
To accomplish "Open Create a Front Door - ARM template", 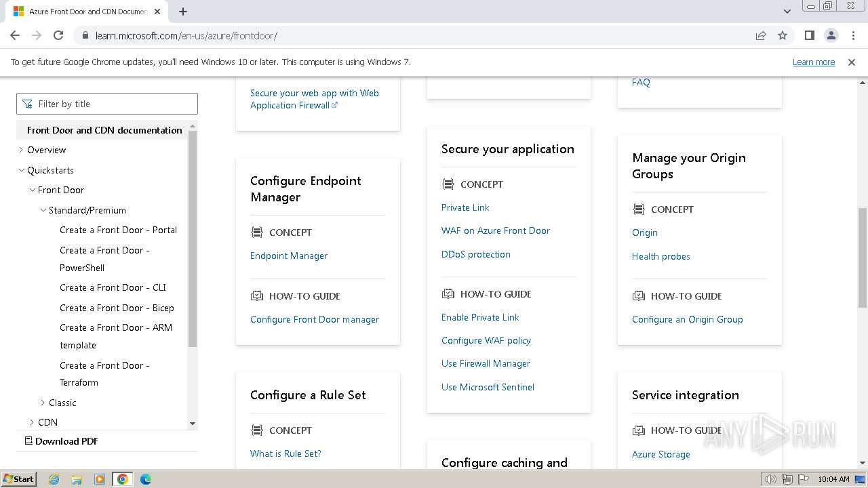I will click(116, 336).
